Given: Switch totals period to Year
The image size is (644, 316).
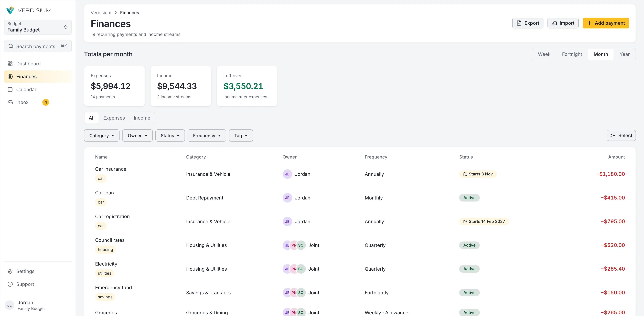Looking at the screenshot, I should click(625, 54).
